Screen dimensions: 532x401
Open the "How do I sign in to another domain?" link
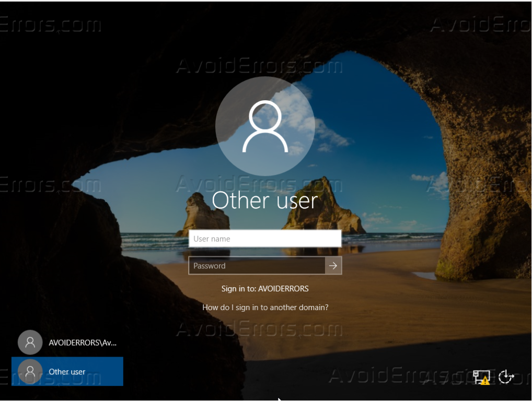point(265,307)
